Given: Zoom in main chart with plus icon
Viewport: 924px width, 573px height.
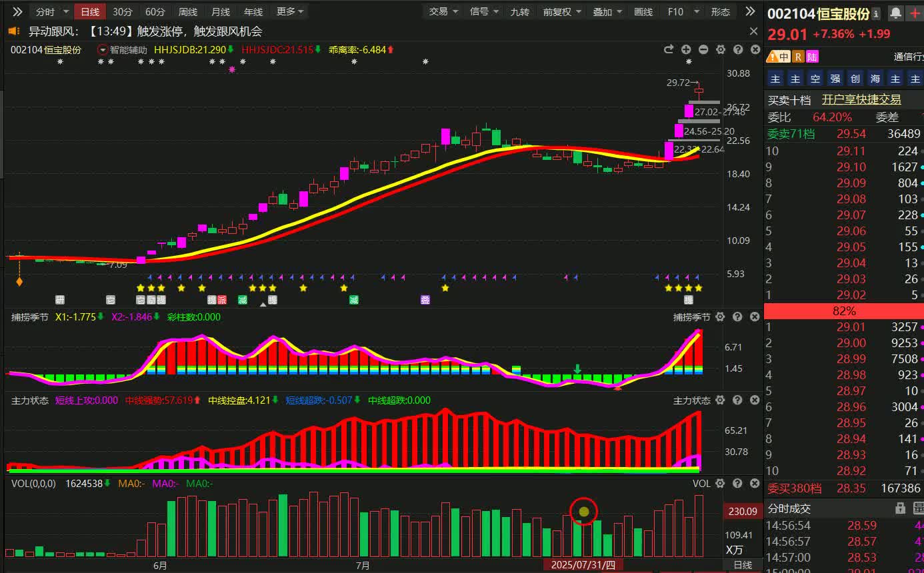Looking at the screenshot, I should (686, 50).
